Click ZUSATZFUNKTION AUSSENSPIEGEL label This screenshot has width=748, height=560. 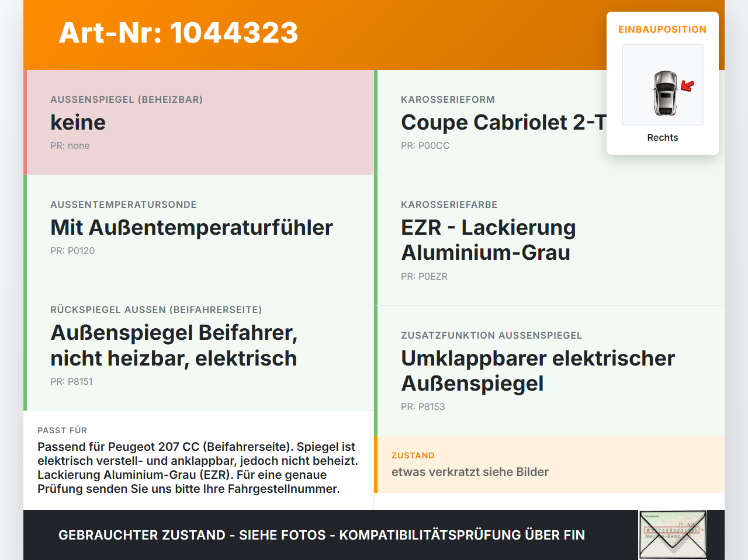(x=491, y=335)
